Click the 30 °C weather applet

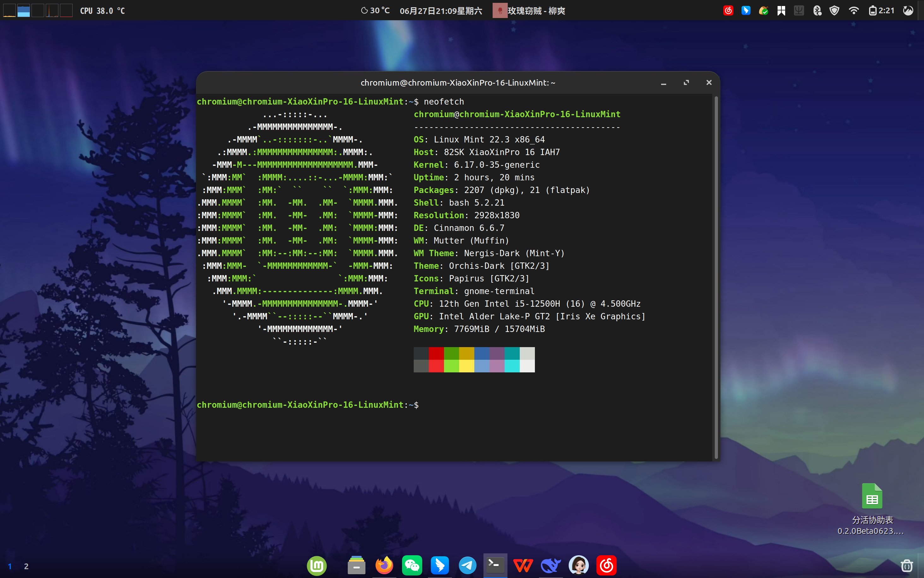click(x=375, y=11)
